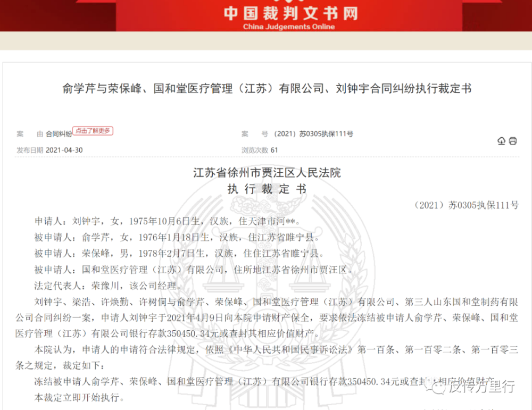This screenshot has width=532, height=410.
Task: Click respondent line 被申请人：俞学芹
Action: coord(177,237)
